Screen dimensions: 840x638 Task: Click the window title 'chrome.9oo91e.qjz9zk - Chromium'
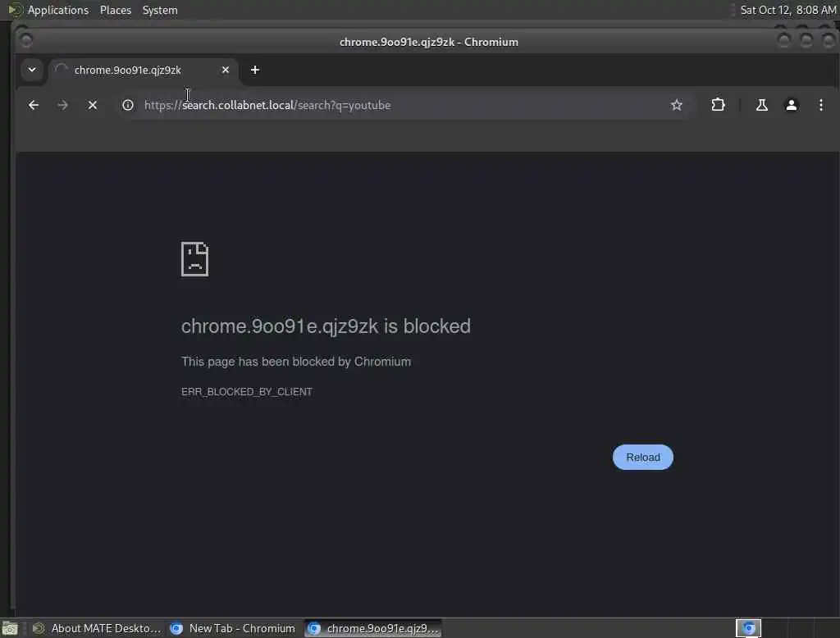pos(428,42)
